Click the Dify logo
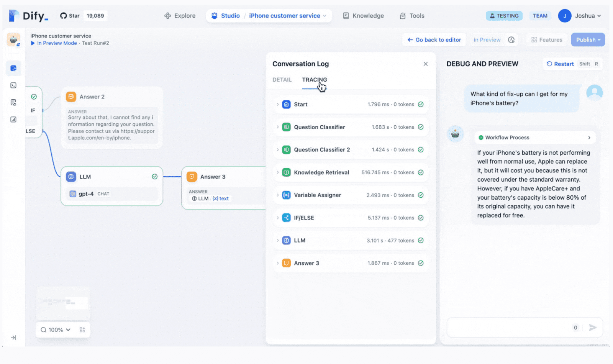 tap(28, 16)
